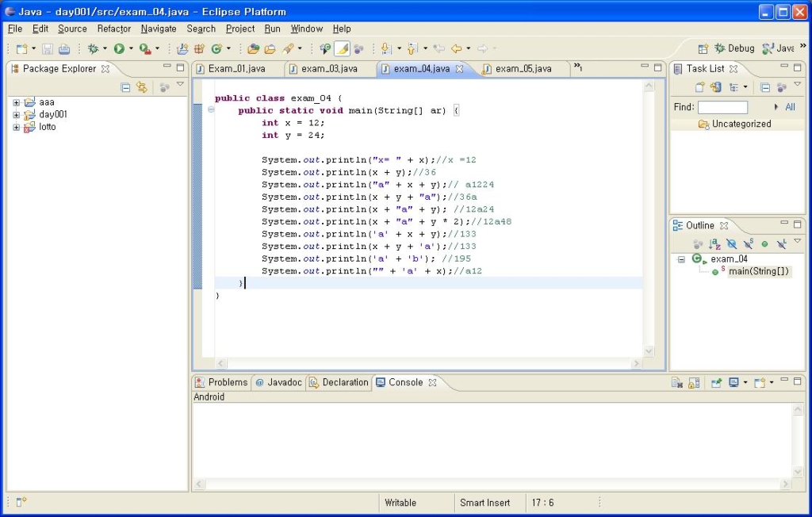Open the Task List view menu triangle
This screenshot has width=812, height=517.
pos(798,83)
